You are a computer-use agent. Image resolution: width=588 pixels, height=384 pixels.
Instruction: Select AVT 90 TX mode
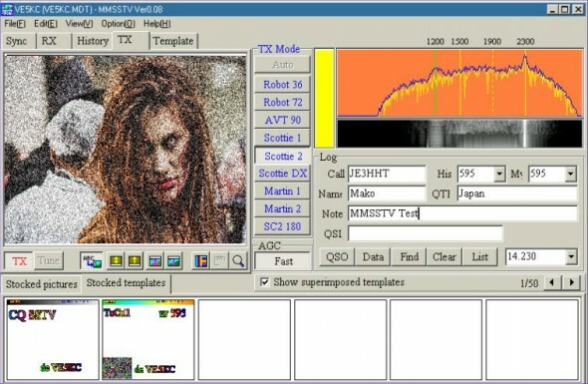(283, 120)
